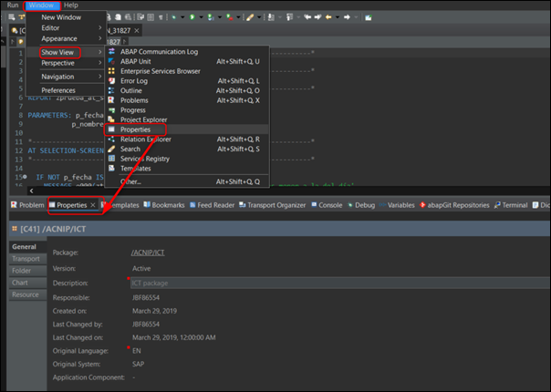Click the Error Log icon
Screen dimensions: 551x392
pyautogui.click(x=111, y=81)
